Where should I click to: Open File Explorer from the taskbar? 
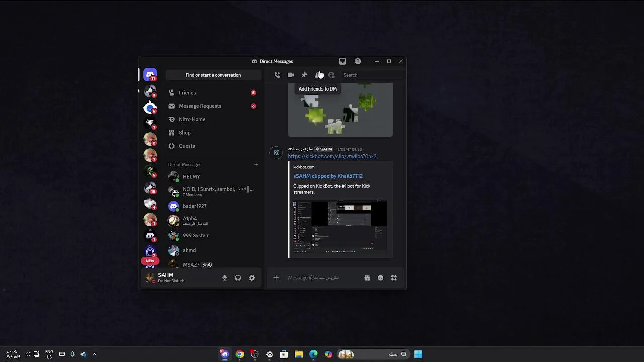click(x=299, y=354)
